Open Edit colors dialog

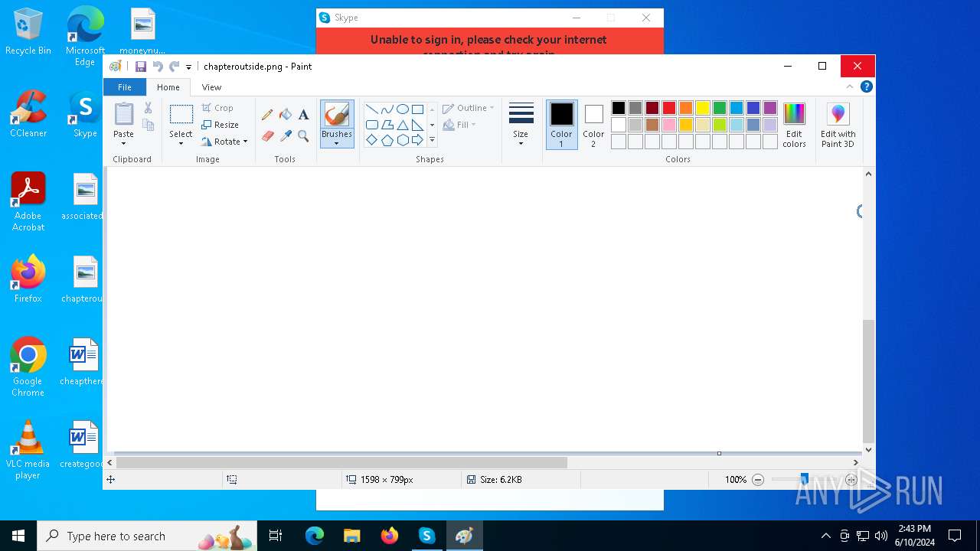[x=794, y=126]
